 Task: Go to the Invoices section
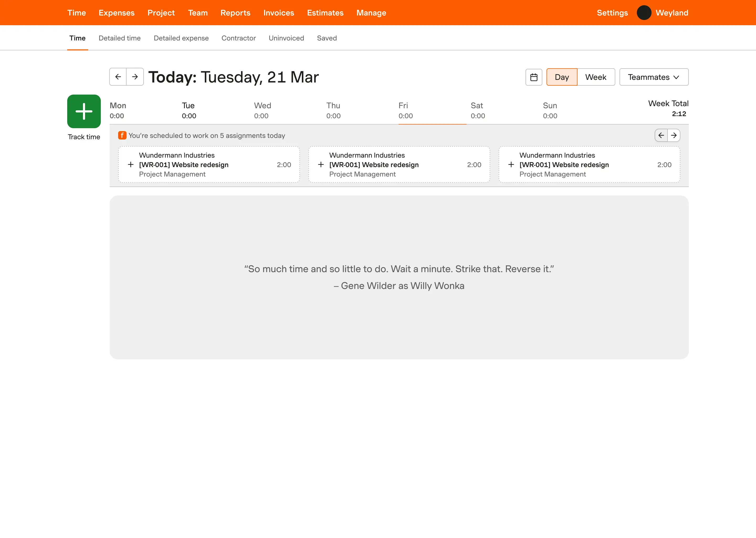point(278,13)
